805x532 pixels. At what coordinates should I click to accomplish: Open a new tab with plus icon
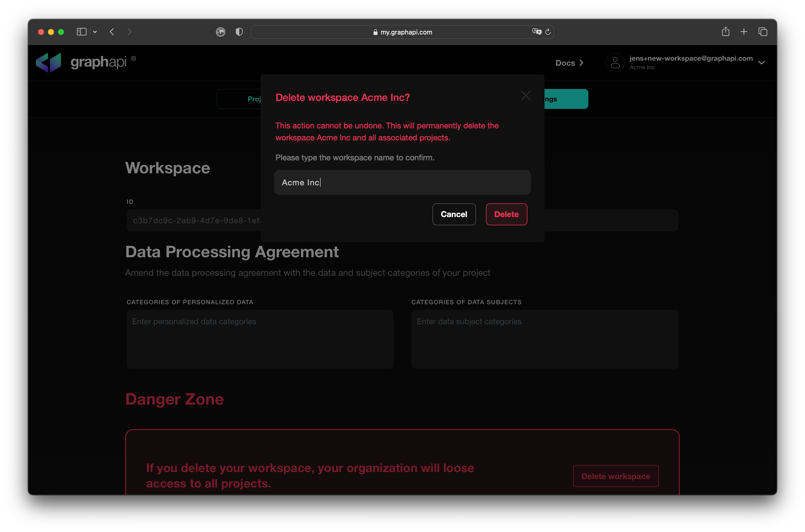point(744,32)
